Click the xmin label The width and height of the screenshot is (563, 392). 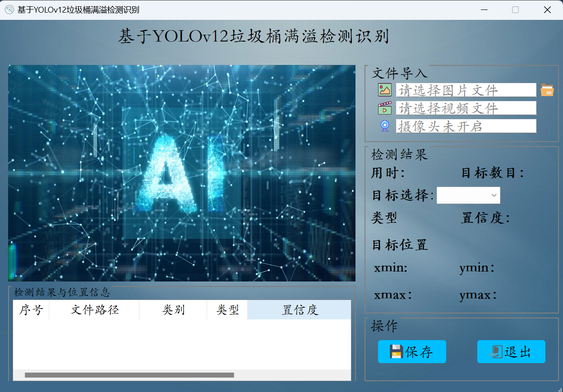[x=391, y=268]
